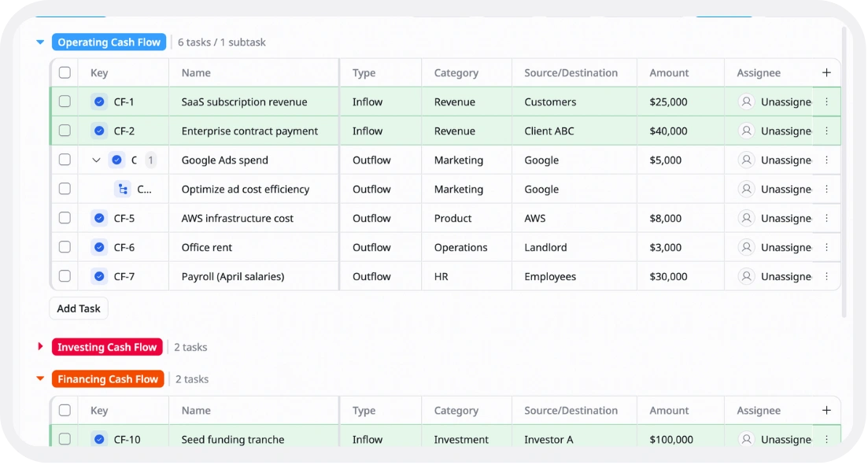Select all tasks in Financing Cash Flow table
This screenshot has height=465, width=868.
(x=65, y=410)
